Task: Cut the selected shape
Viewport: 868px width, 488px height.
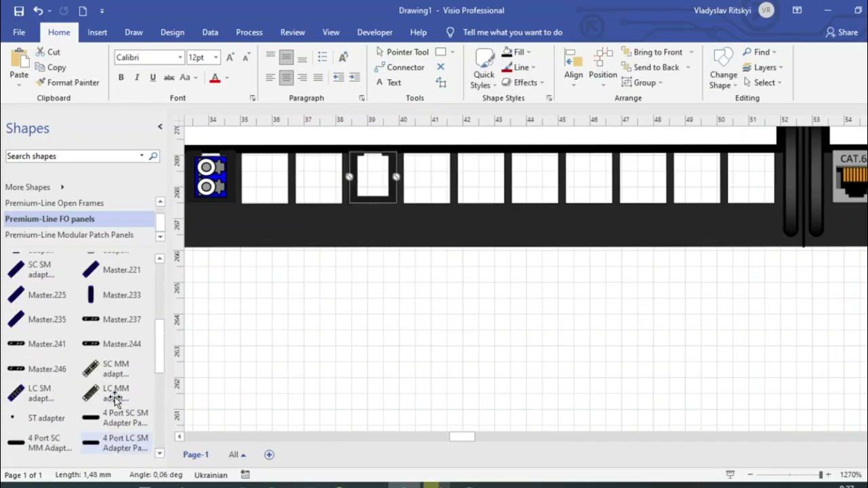Action: click(47, 52)
